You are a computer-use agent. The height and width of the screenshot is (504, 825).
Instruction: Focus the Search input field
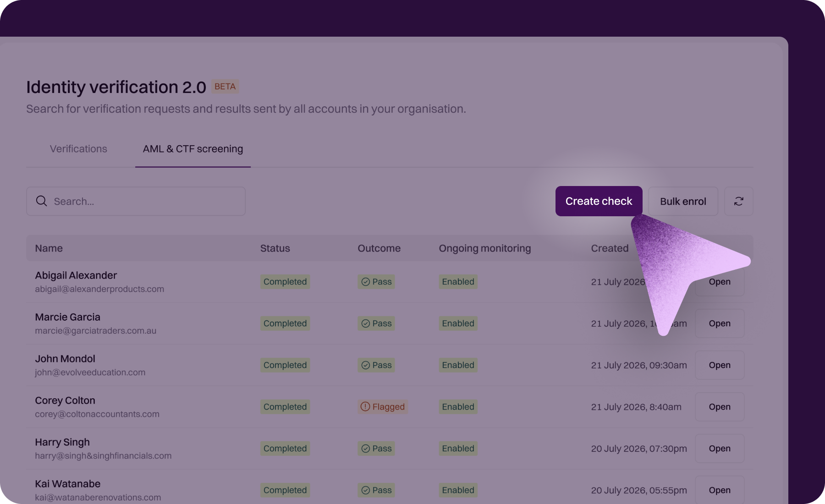(x=136, y=201)
